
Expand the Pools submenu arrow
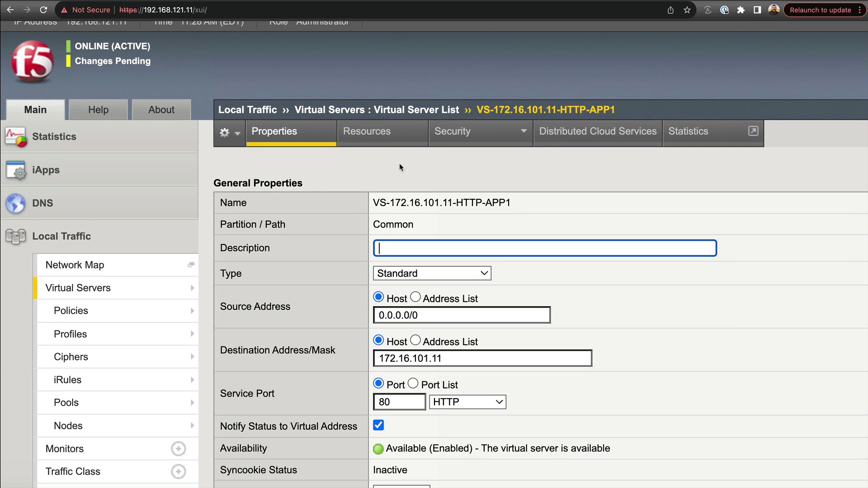[x=192, y=403]
